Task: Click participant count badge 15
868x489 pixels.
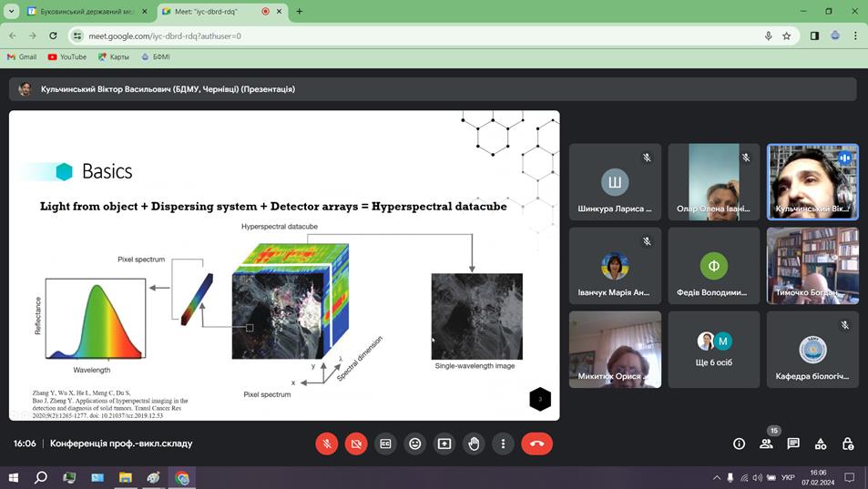Action: tap(773, 431)
